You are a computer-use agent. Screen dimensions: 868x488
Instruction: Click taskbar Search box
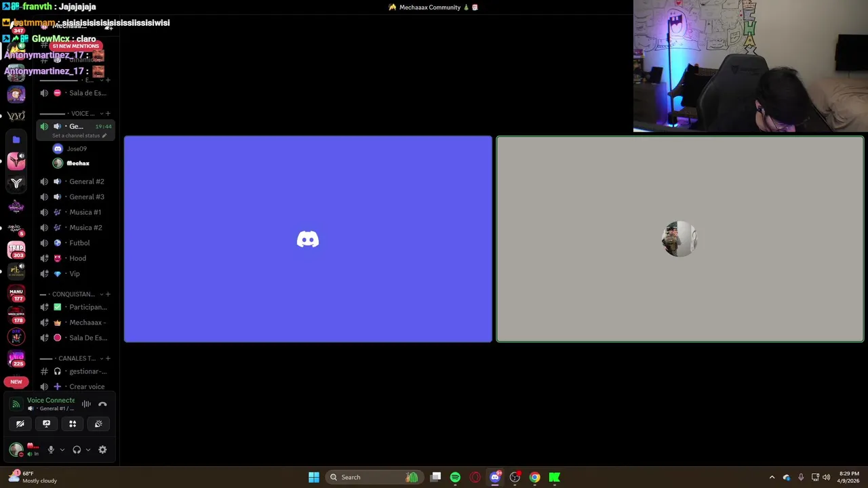pyautogui.click(x=374, y=477)
